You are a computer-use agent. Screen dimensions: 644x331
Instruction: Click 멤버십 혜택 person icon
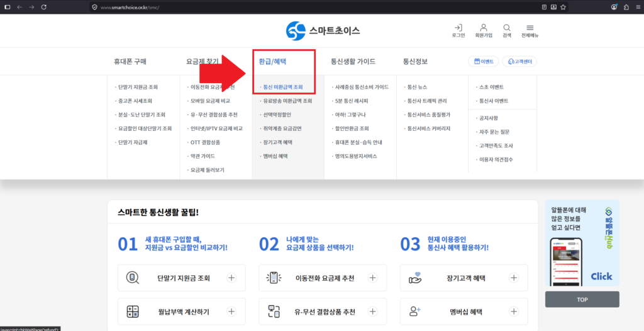[415, 311]
